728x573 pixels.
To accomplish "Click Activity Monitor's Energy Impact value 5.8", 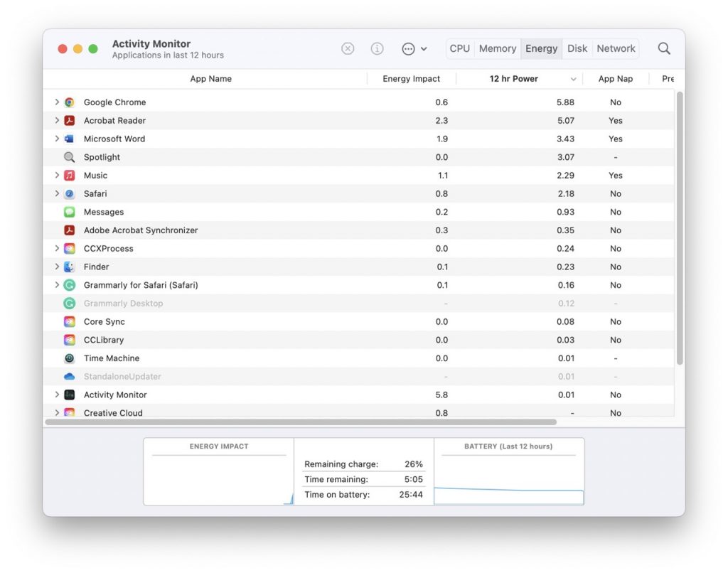I will pyautogui.click(x=441, y=395).
